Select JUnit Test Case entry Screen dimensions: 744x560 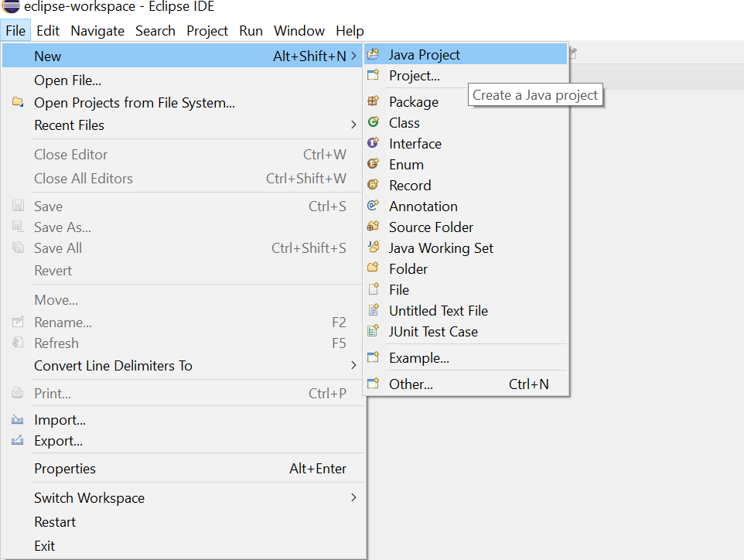466,331
